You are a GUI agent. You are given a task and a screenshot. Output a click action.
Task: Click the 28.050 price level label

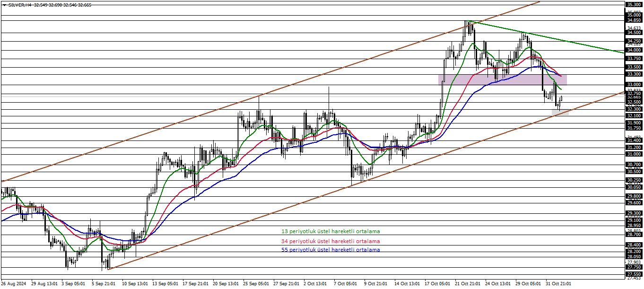coord(634,257)
